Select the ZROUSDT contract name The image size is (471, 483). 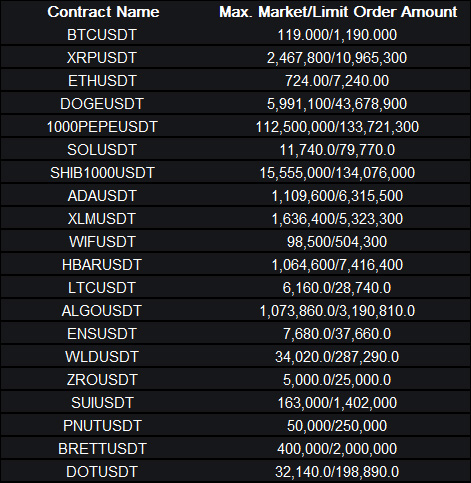point(102,380)
